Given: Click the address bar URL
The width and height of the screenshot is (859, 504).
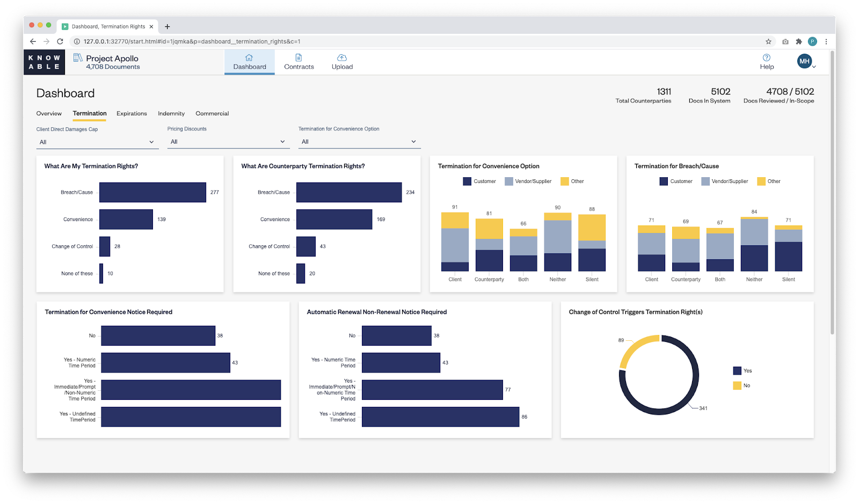Looking at the screenshot, I should 192,41.
